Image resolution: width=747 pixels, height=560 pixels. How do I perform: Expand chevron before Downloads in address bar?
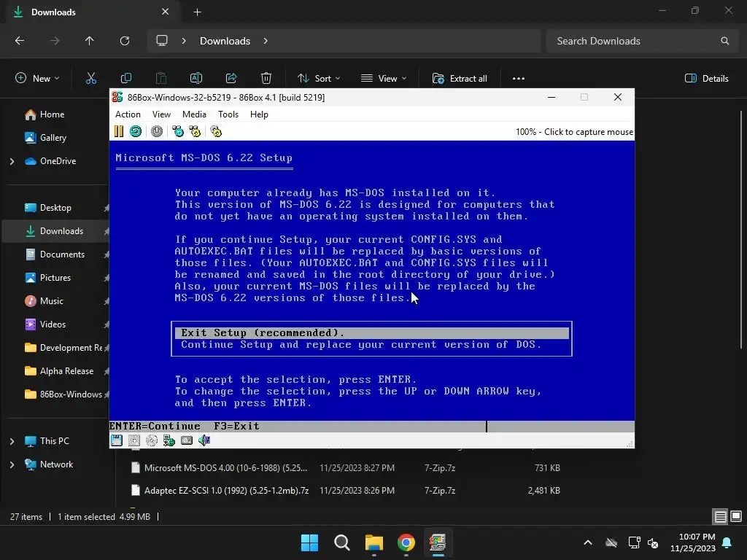[184, 41]
